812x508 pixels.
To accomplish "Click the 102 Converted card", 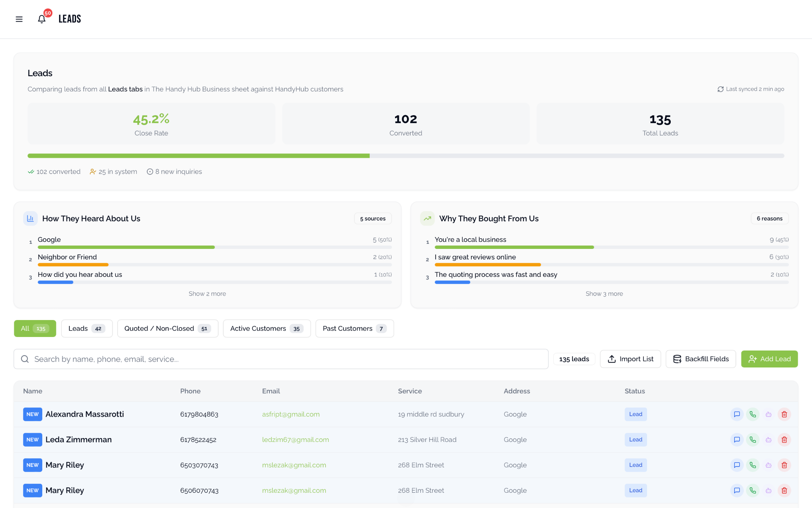I will tap(406, 124).
